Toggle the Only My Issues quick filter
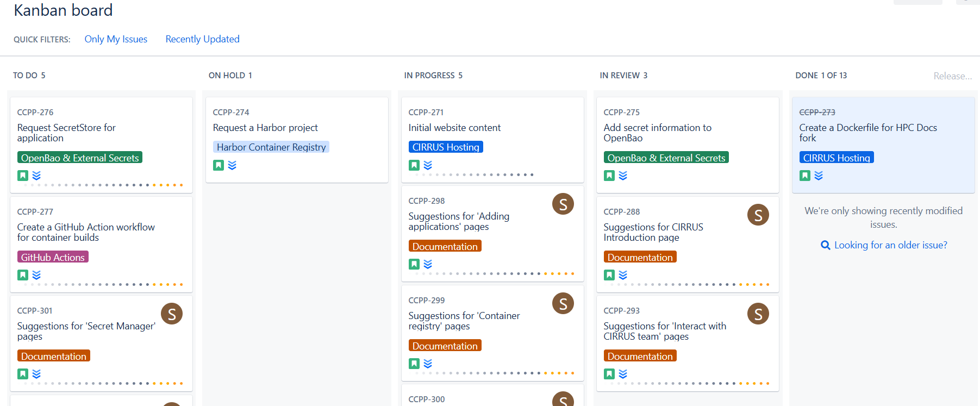Screen dimensions: 980x406 (x=116, y=39)
